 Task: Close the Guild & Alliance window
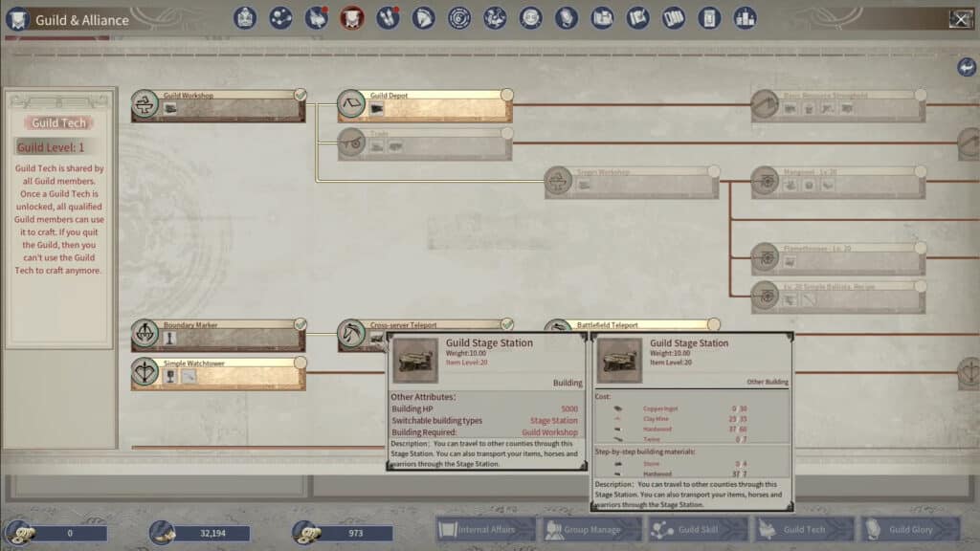click(961, 19)
